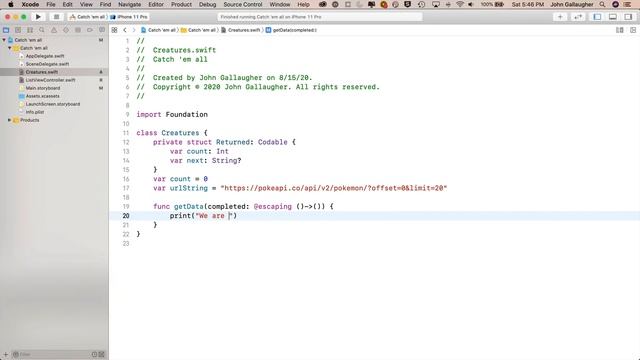Open the related items grid menu
This screenshot has width=640, height=360.
point(114,30)
